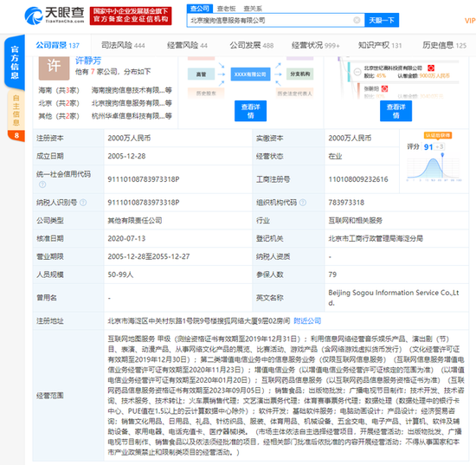Open the 知识产权 131 tab
This screenshot has height=465, width=476.
pyautogui.click(x=380, y=45)
